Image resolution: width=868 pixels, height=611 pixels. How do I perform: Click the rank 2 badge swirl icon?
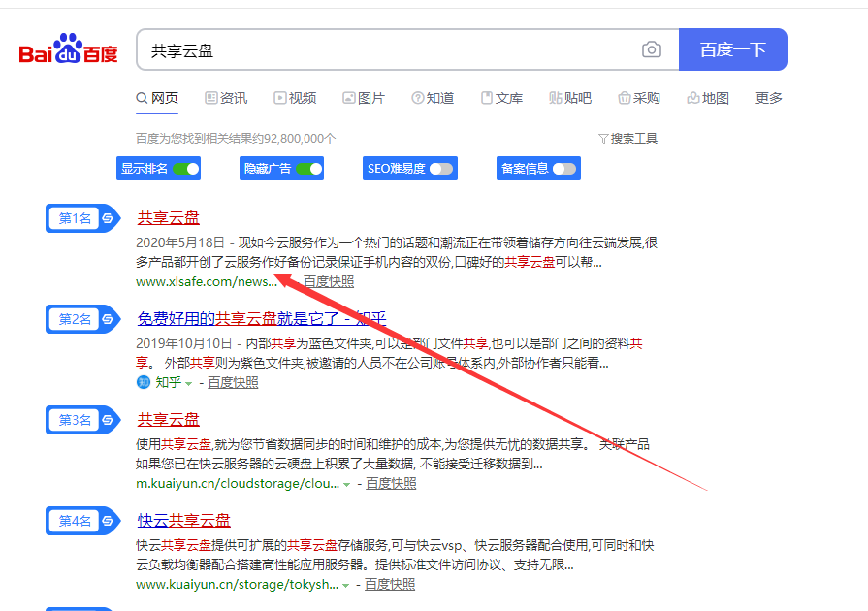click(x=108, y=319)
